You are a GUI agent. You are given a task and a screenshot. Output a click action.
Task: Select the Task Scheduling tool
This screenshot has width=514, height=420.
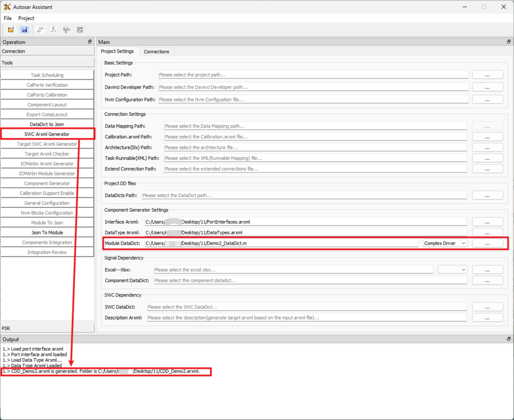48,75
